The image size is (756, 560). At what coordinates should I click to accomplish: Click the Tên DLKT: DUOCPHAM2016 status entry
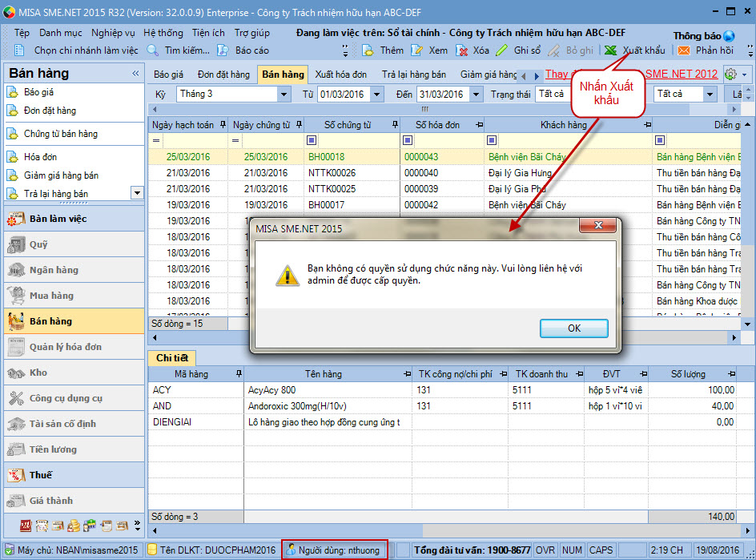(213, 550)
